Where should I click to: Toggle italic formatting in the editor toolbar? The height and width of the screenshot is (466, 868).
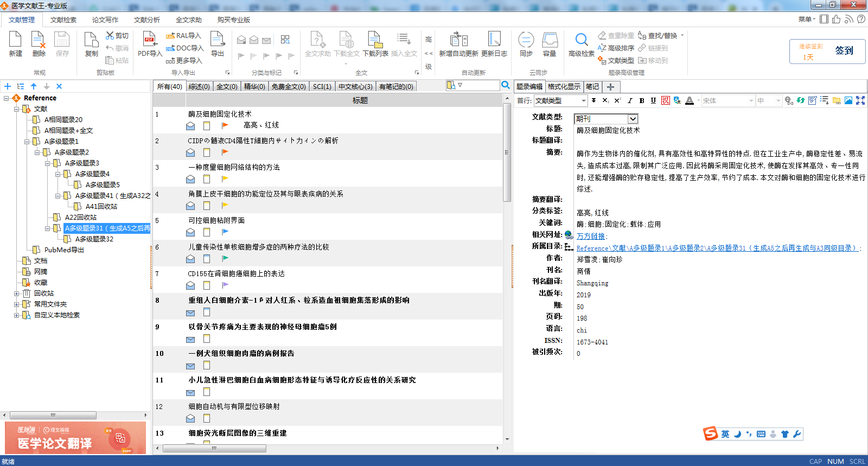coord(630,100)
